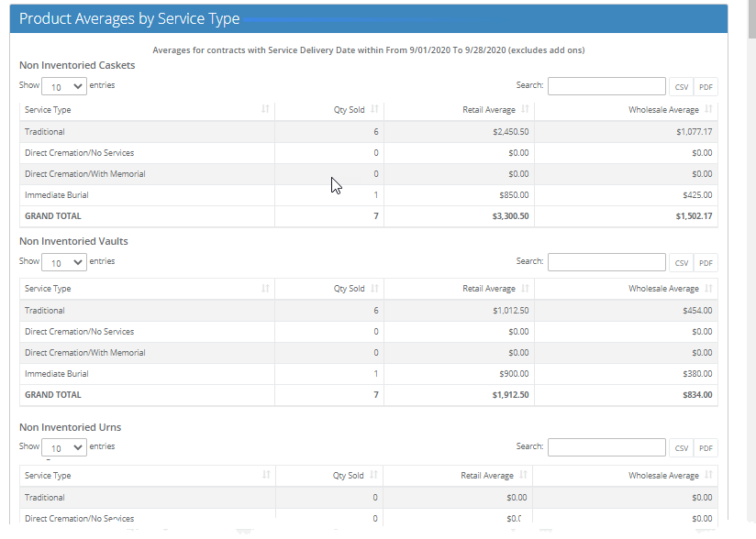
Task: Sort the Vaults table by Qty Sold
Action: pos(349,288)
